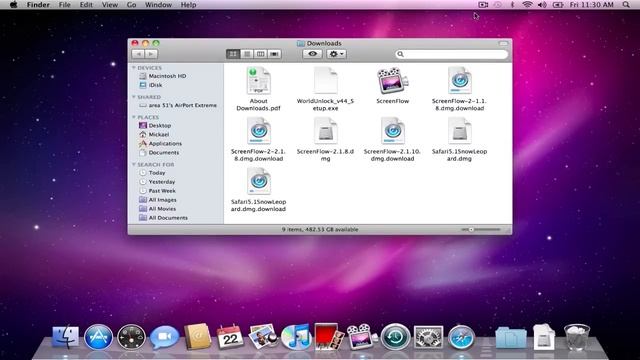The width and height of the screenshot is (640, 360).
Task: Open the Help menu
Action: pyautogui.click(x=188, y=5)
